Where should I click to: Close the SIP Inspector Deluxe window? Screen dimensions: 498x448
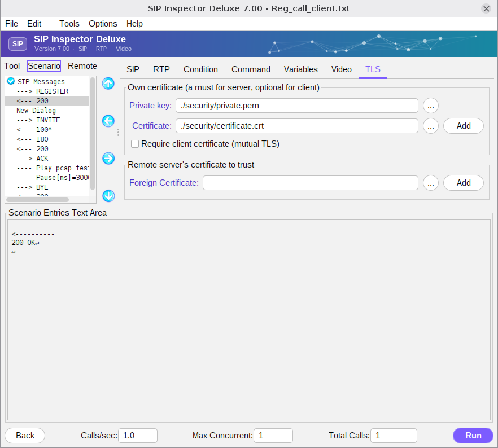[x=486, y=8]
